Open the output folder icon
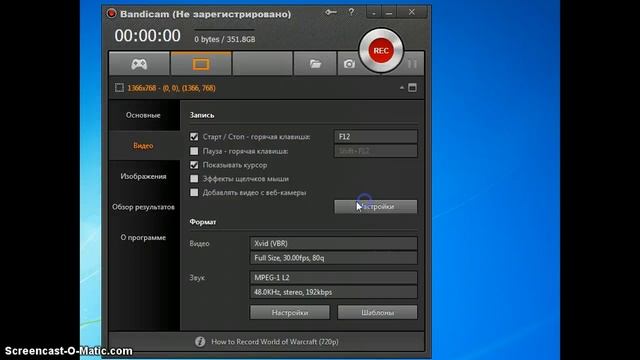Image resolution: width=640 pixels, height=360 pixels. 315,64
